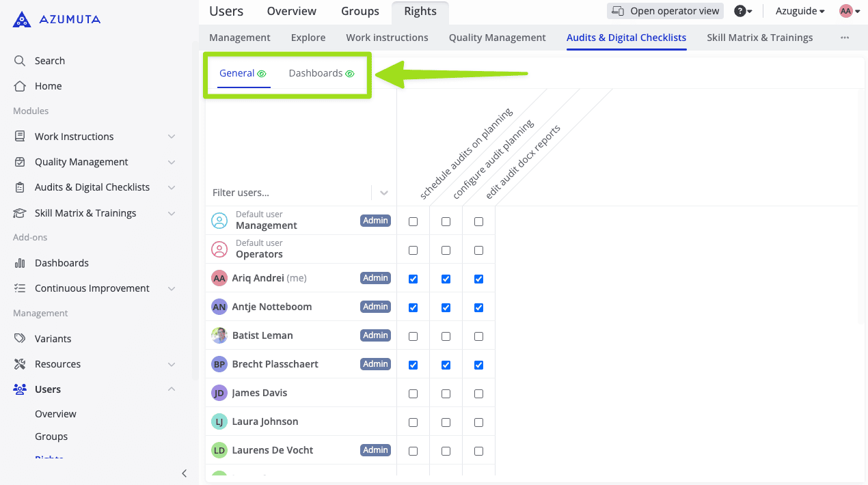This screenshot has height=485, width=868.
Task: Click Open operator view button
Action: tap(665, 11)
